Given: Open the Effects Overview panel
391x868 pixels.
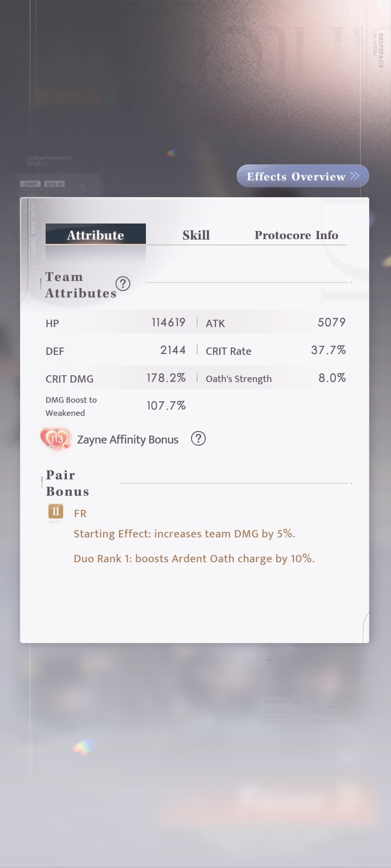Looking at the screenshot, I should pos(296,176).
